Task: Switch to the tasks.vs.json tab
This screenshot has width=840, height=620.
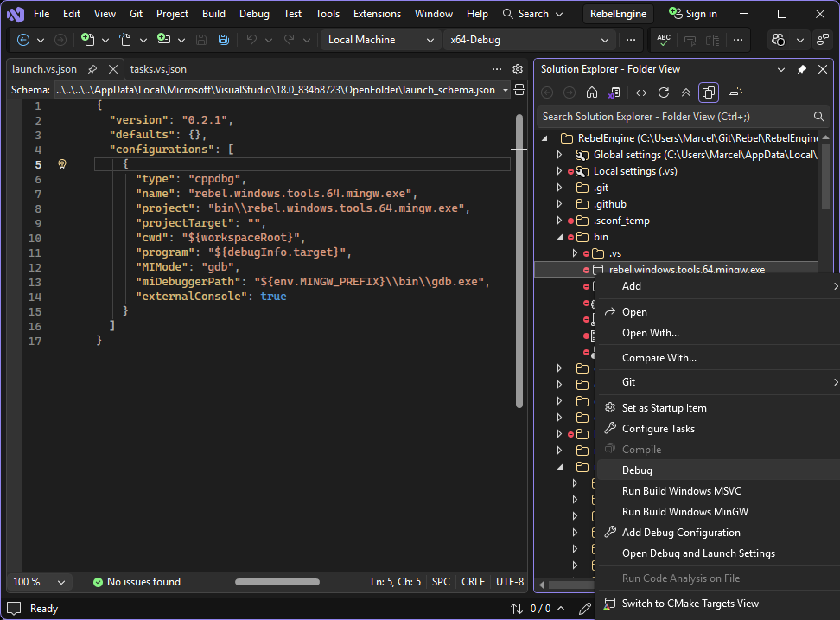Action: point(158,69)
